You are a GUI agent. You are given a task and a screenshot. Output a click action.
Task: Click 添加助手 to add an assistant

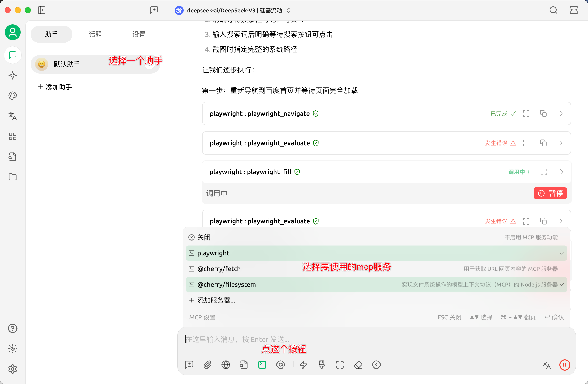[55, 87]
